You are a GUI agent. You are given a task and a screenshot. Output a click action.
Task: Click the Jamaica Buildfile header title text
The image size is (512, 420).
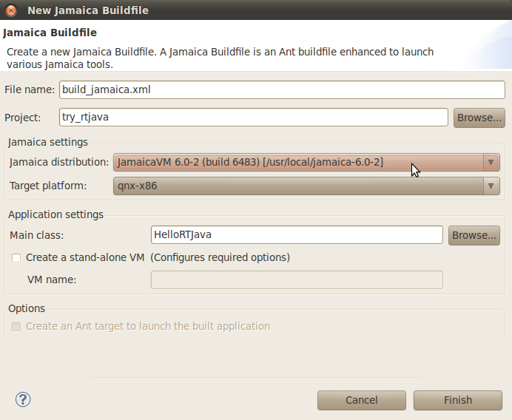(x=50, y=33)
